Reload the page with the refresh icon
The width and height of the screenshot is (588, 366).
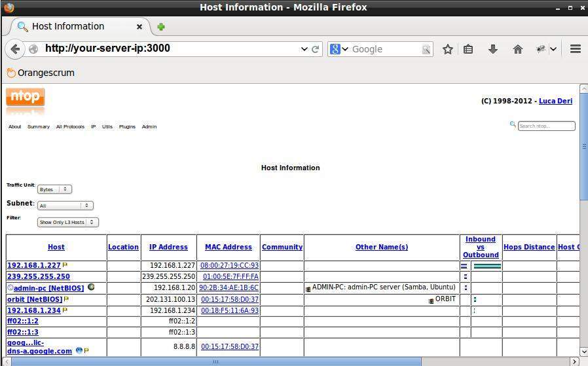[x=316, y=49]
